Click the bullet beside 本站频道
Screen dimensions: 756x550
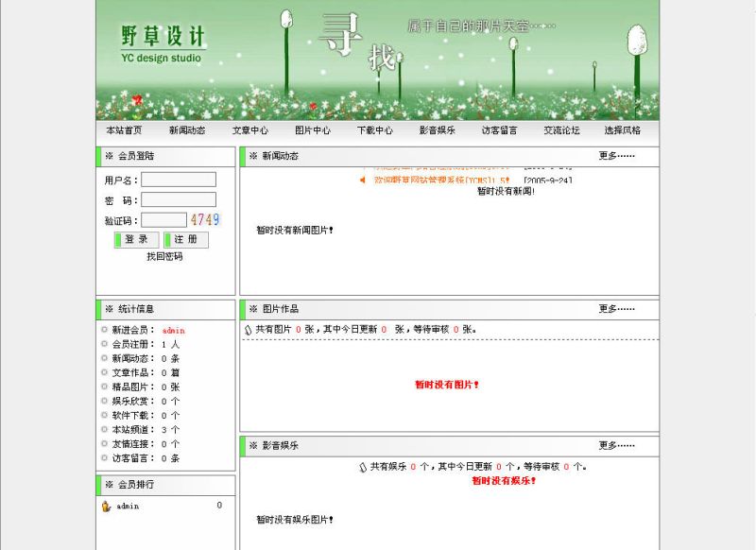pos(104,429)
